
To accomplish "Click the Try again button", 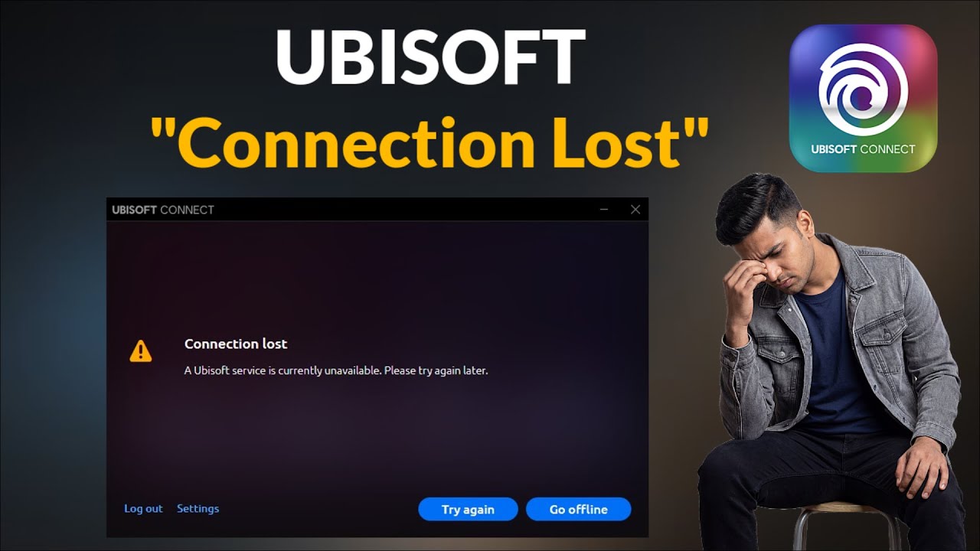I will coord(468,510).
